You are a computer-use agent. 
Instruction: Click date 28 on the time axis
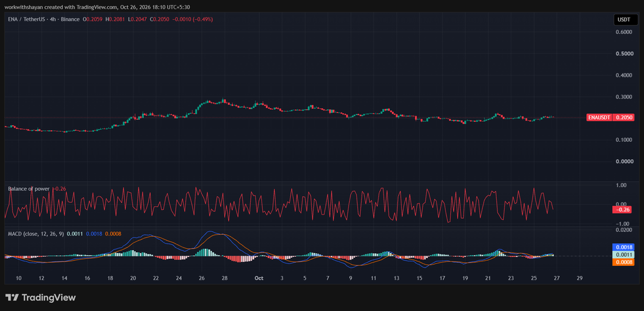[x=225, y=278]
